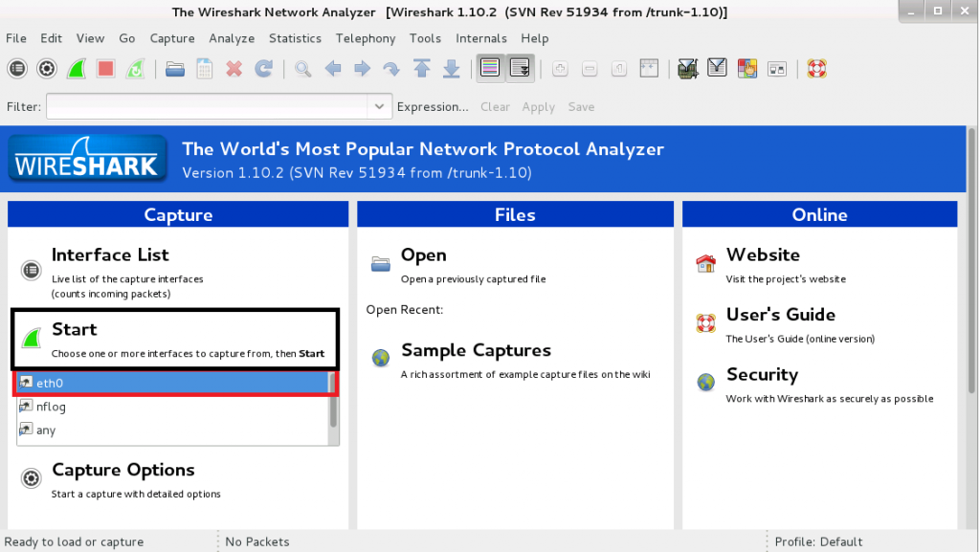Click the "Open Recent:" label
The image size is (980, 552).
coord(405,310)
